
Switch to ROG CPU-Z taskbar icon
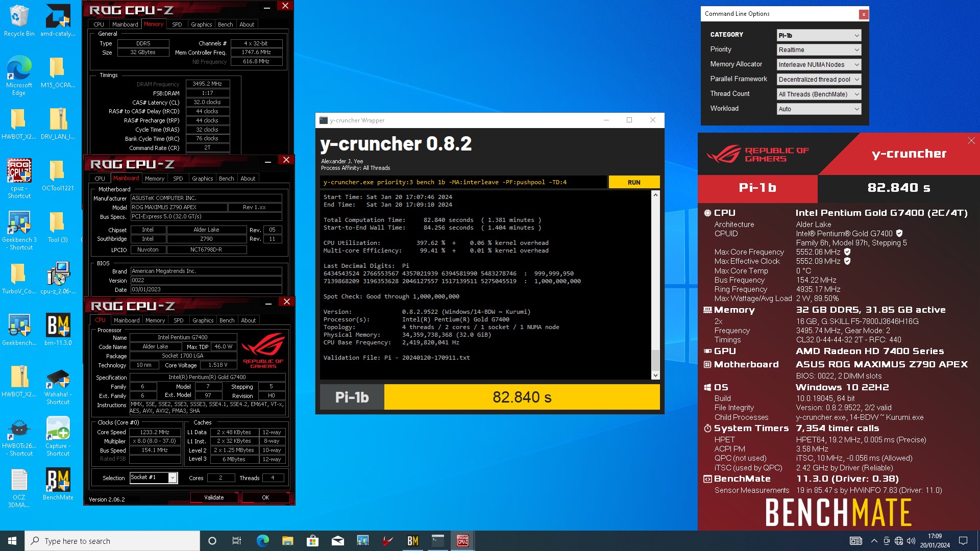462,541
